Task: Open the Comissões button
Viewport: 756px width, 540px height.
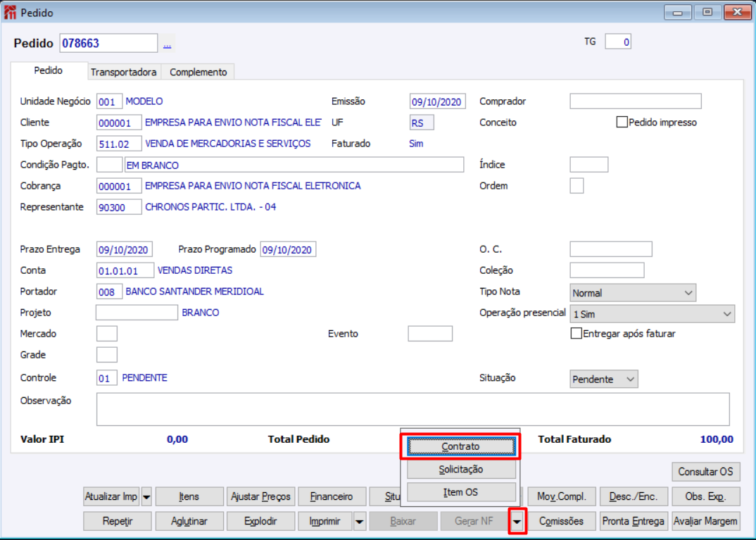Action: (562, 521)
